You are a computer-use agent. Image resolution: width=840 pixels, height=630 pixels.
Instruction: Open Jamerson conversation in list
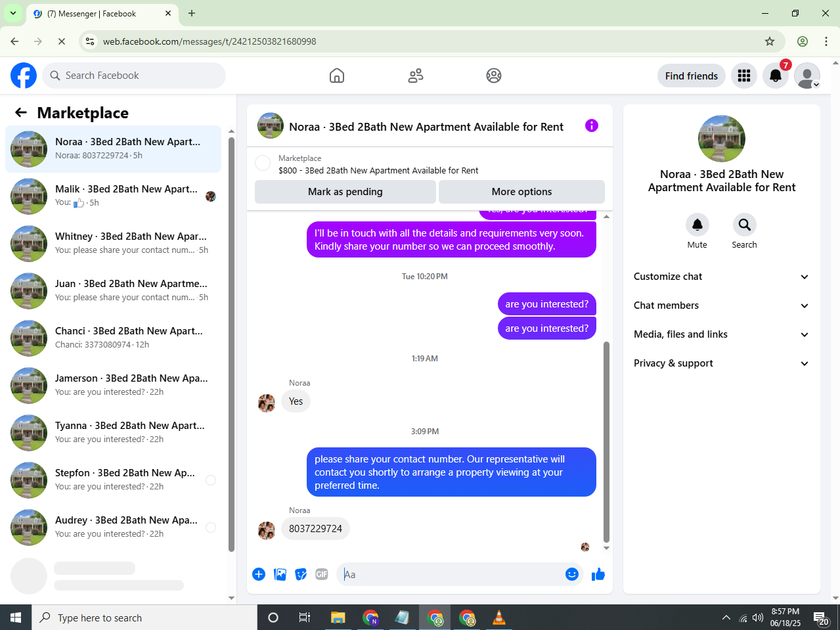[x=114, y=386]
